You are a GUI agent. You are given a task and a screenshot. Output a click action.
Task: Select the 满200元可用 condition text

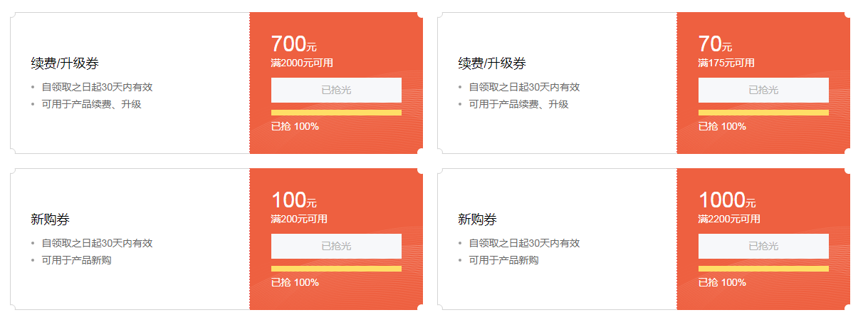tap(299, 219)
